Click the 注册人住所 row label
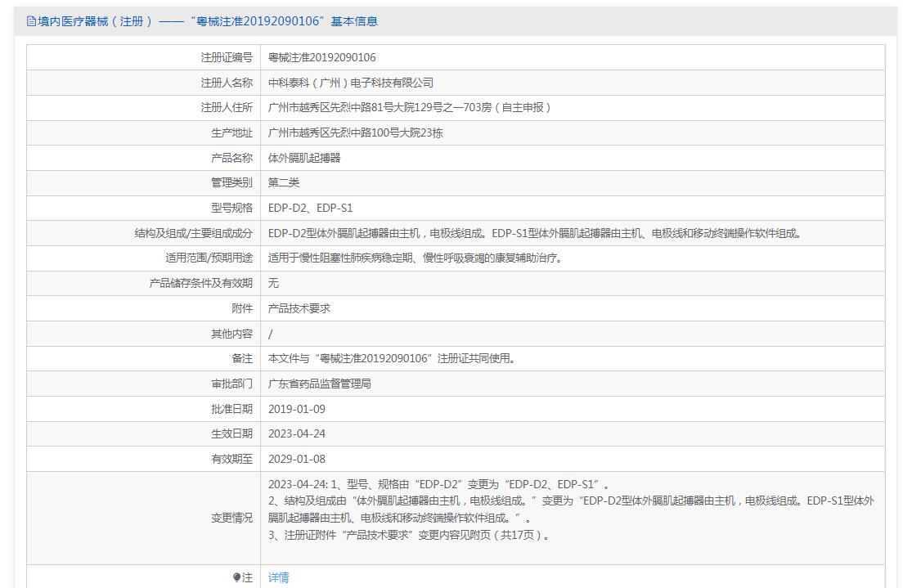This screenshot has width=903, height=588. coord(227,108)
